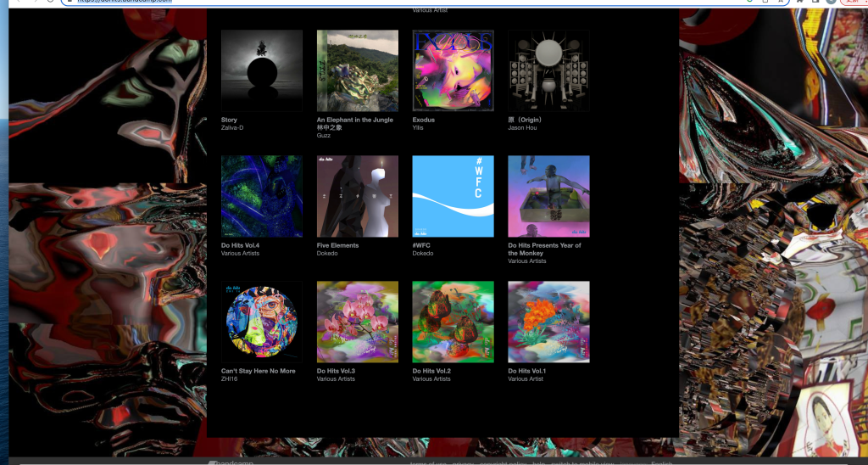Click the "Do Hits Vol.3" title link
868x465 pixels.
coord(336,372)
